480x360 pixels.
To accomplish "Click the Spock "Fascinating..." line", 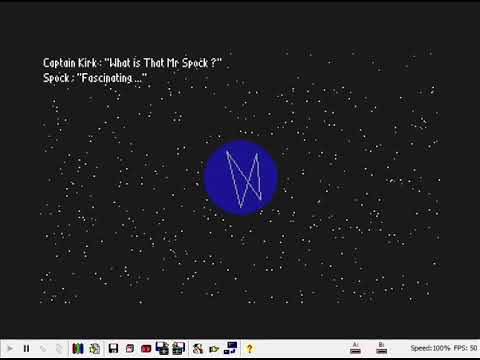I will [95, 78].
